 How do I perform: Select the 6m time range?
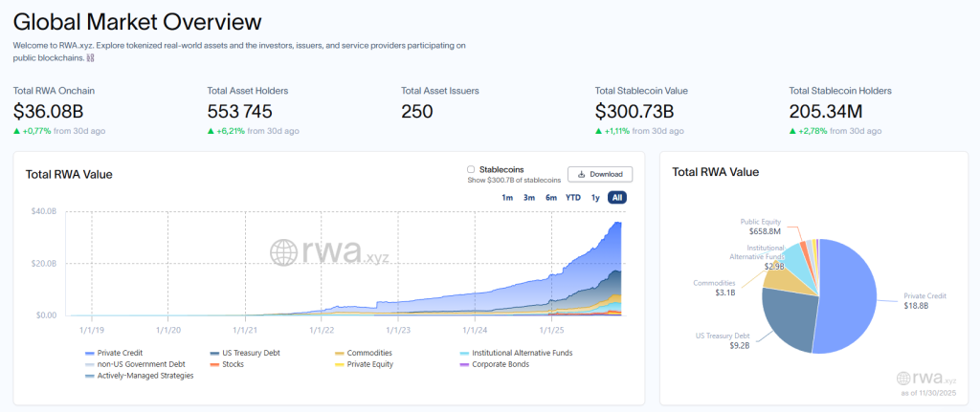pos(551,197)
